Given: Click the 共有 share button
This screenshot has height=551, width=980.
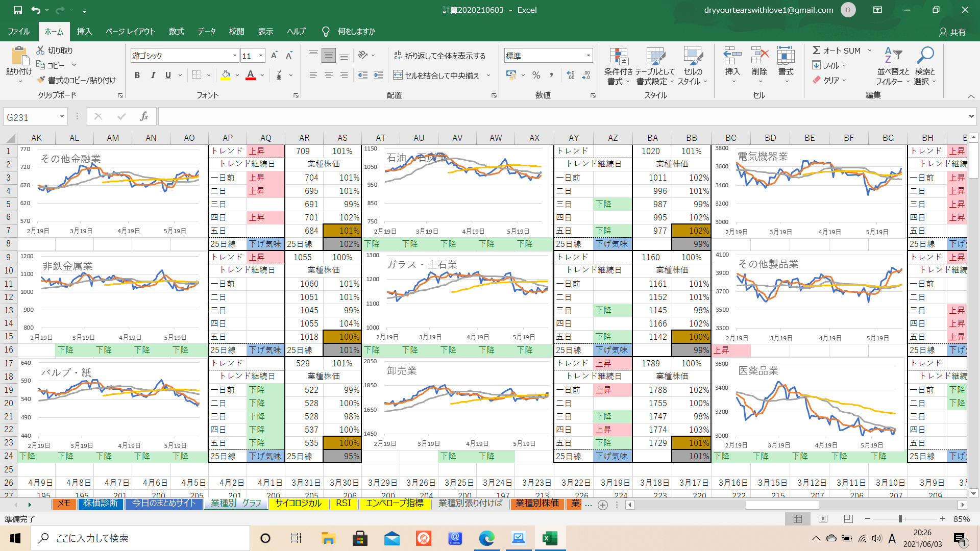Looking at the screenshot, I should tap(952, 32).
